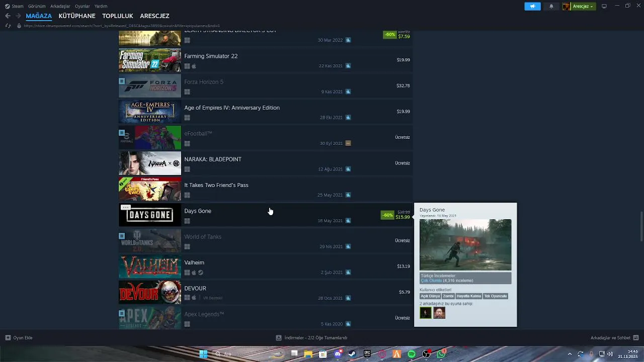Open Arkadaşlar ve Sohbet panel
The height and width of the screenshot is (362, 644).
tap(614, 338)
